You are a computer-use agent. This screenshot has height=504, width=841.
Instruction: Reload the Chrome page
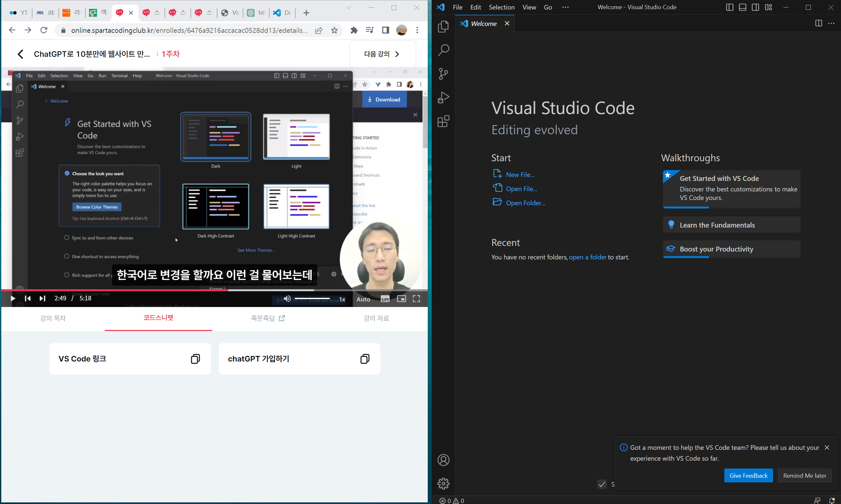[43, 30]
